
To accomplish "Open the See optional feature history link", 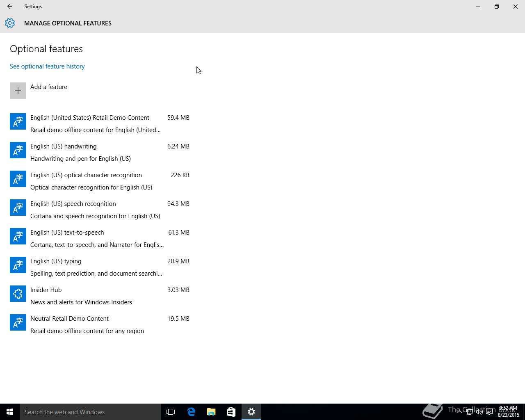I will tap(47, 66).
